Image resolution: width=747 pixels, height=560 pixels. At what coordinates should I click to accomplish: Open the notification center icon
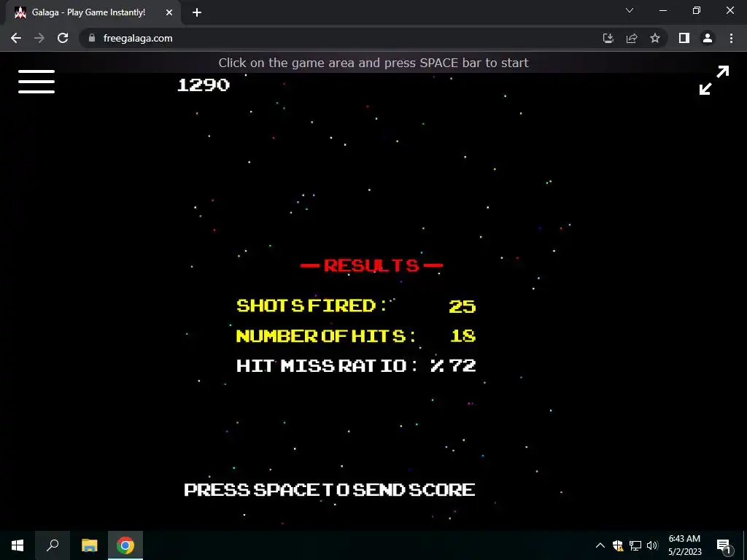pyautogui.click(x=724, y=545)
